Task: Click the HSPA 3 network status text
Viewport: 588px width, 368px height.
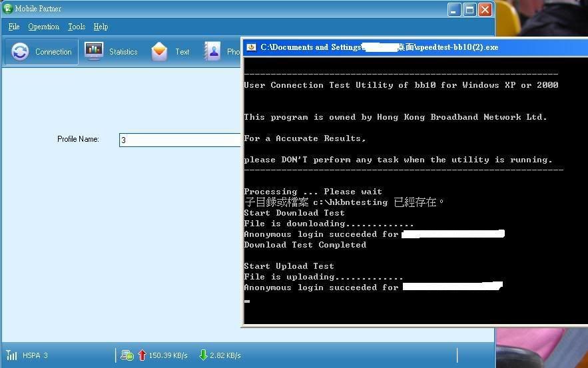Action: click(35, 355)
